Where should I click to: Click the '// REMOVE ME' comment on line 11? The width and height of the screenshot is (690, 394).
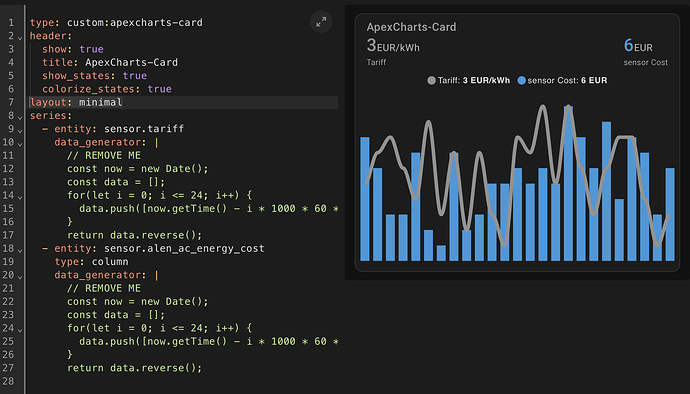104,155
